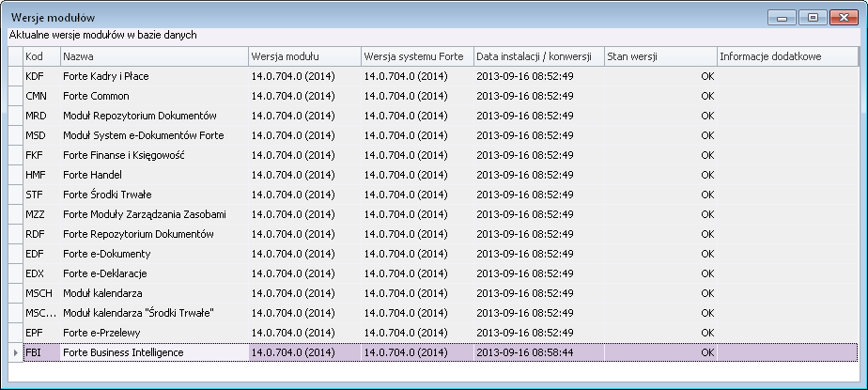Image resolution: width=868 pixels, height=390 pixels.
Task: Click module version cell in KDF row
Action: pyautogui.click(x=305, y=76)
